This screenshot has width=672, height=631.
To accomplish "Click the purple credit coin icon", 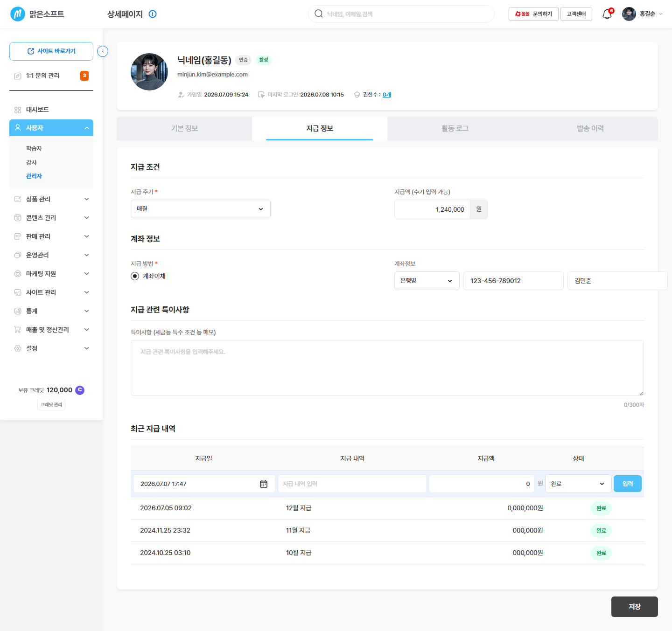I will point(80,390).
